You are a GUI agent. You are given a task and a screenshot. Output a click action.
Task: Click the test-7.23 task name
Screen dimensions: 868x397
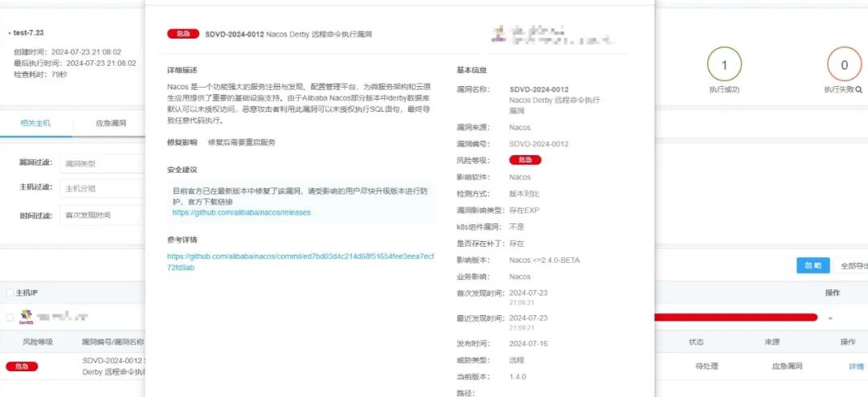click(x=28, y=33)
